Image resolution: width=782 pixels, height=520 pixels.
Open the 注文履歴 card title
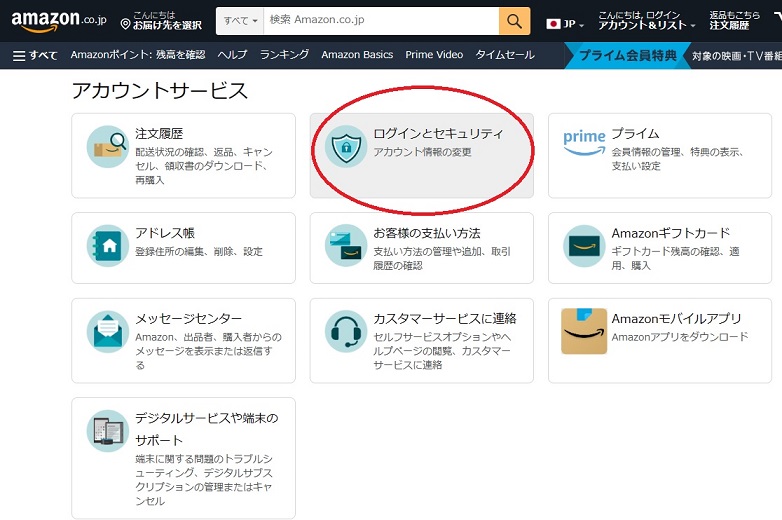click(159, 134)
